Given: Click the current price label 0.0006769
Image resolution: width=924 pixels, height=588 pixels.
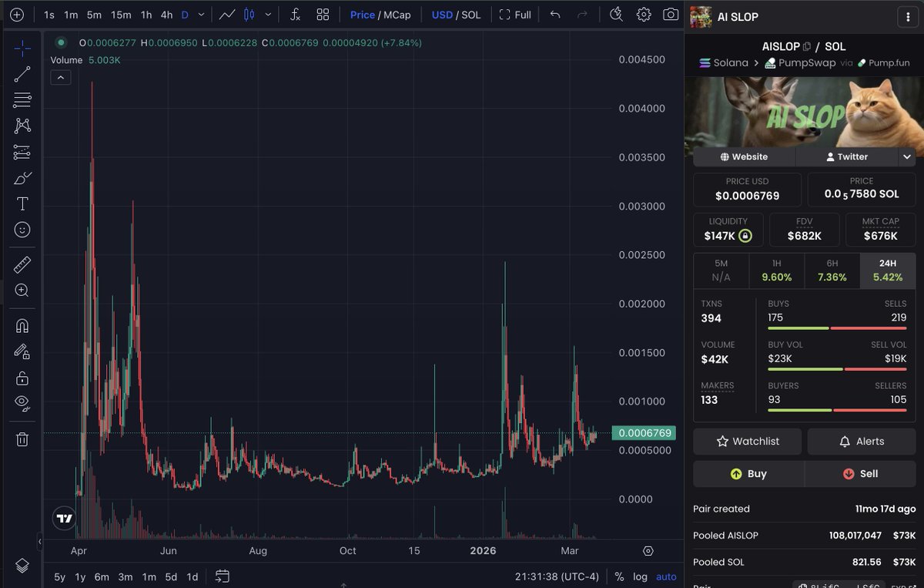Looking at the screenshot, I should click(x=643, y=433).
